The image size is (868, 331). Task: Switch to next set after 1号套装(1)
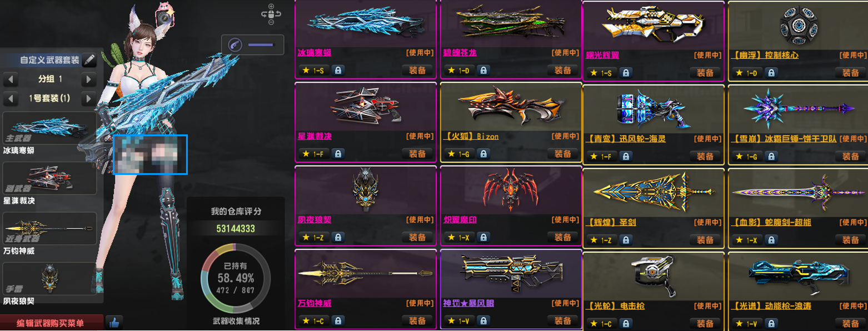click(x=88, y=99)
